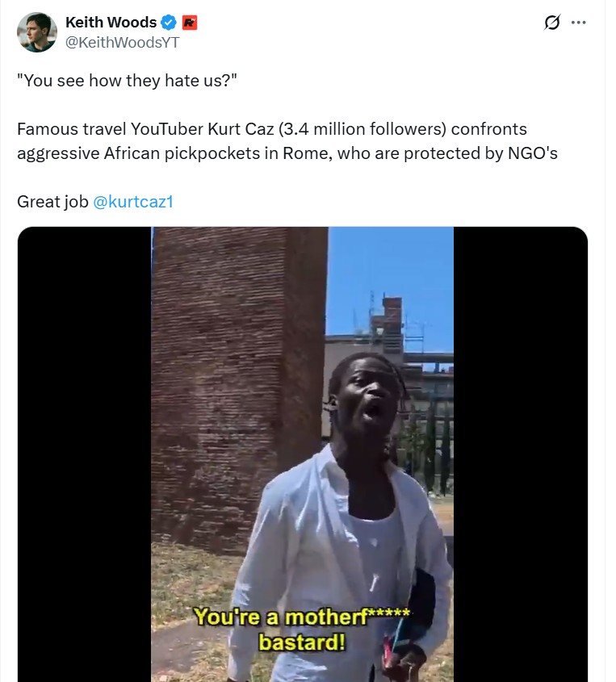Click the red affiliate badge icon
This screenshot has width=616, height=682.
tap(189, 22)
